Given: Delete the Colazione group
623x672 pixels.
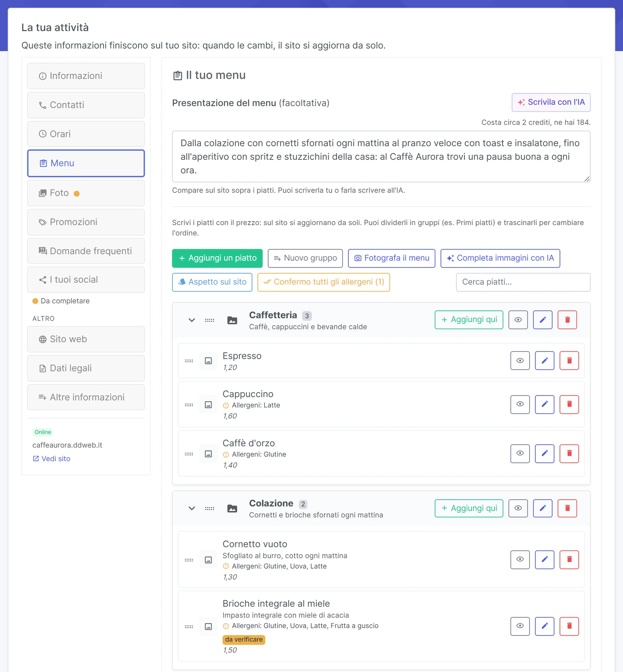Looking at the screenshot, I should (567, 508).
